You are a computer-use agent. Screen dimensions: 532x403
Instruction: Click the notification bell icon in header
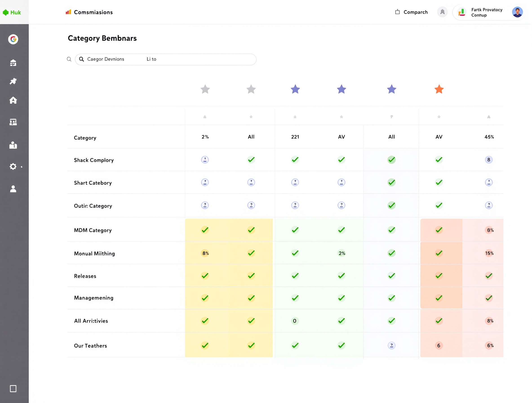(442, 12)
